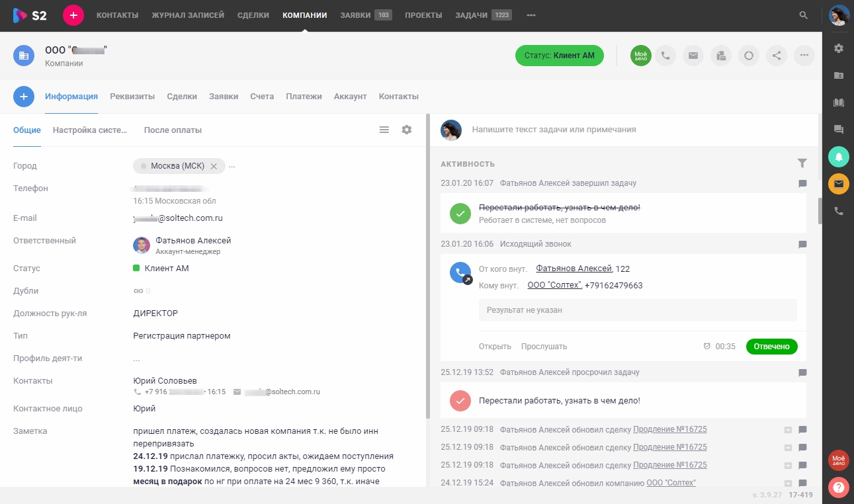Switch to the Реквизиты tab

pyautogui.click(x=132, y=96)
